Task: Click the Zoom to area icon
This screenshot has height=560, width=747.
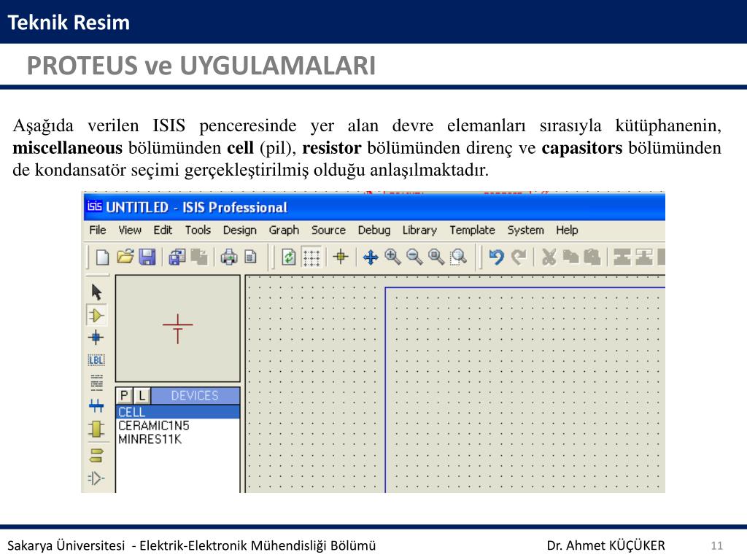Action: click(458, 257)
